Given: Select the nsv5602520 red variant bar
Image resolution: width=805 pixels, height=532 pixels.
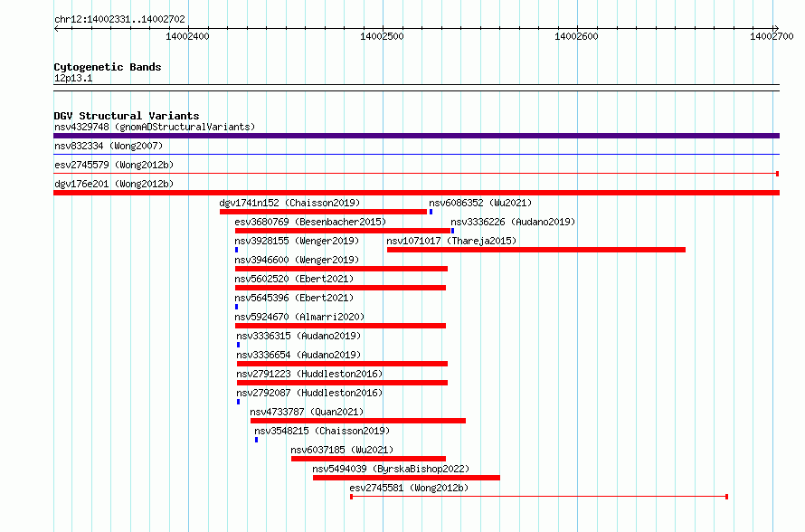Looking at the screenshot, I should (340, 288).
